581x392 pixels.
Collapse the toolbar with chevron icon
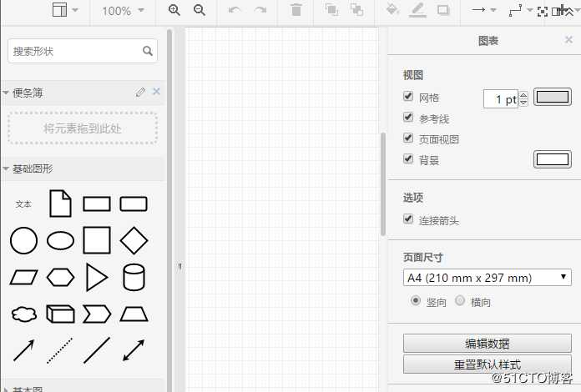pos(569,13)
